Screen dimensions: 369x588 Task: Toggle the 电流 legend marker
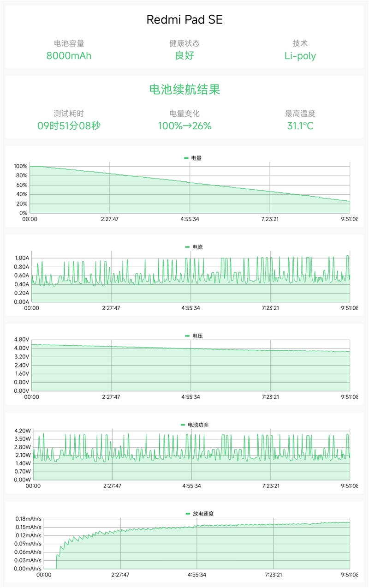click(x=187, y=247)
